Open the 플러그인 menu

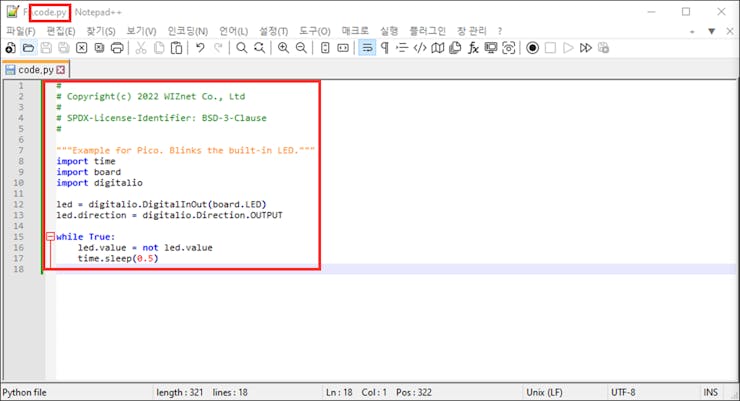coord(427,31)
